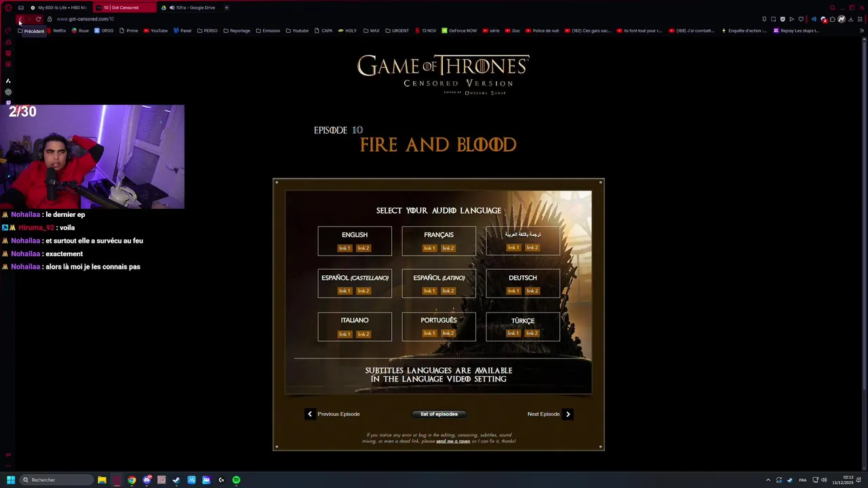
Task: Go to Previous Episode arrow icon
Action: pyautogui.click(x=310, y=414)
